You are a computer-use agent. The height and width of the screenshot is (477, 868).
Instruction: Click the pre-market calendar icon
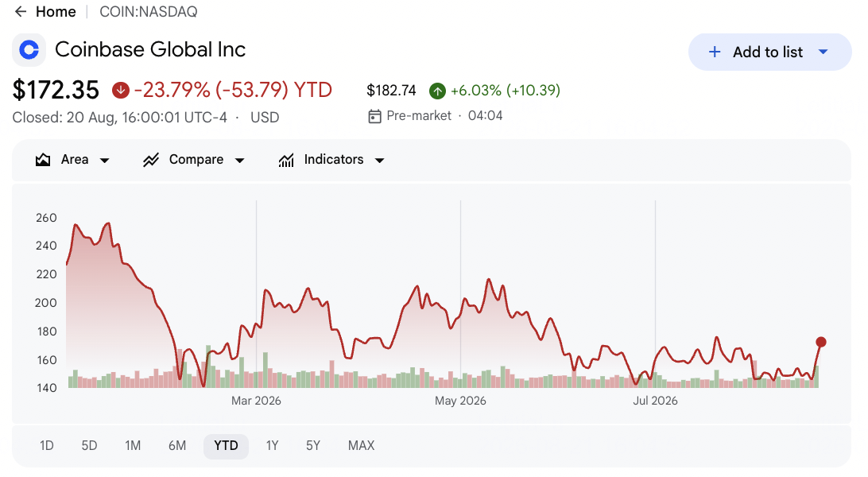(x=374, y=116)
